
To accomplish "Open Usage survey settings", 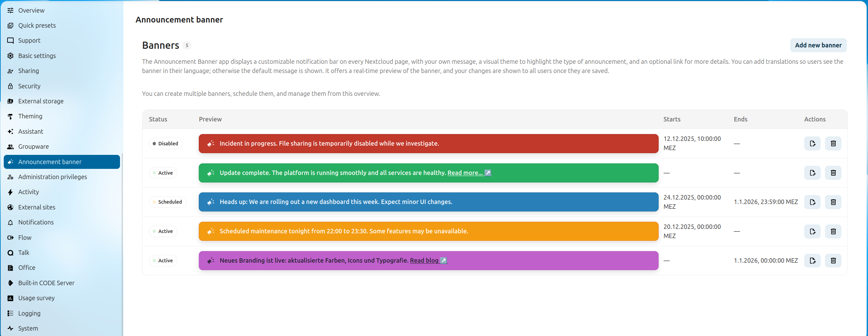I will pyautogui.click(x=62, y=298).
